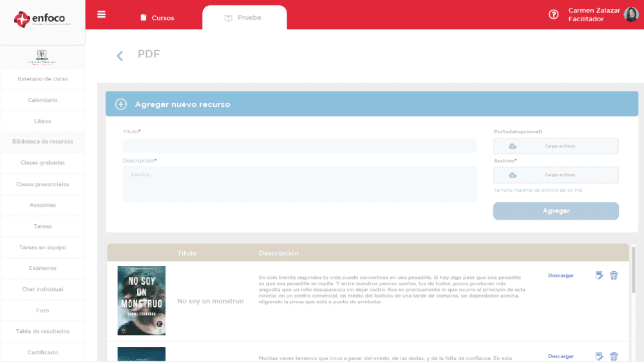Open the Calendario sidebar item
This screenshot has width=644, height=362.
tap(43, 100)
